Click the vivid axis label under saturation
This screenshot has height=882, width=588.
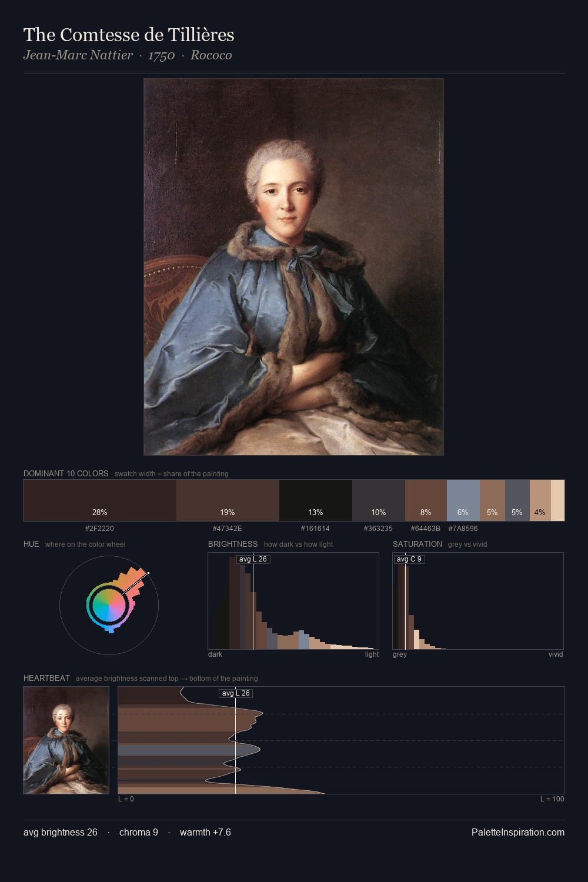556,654
